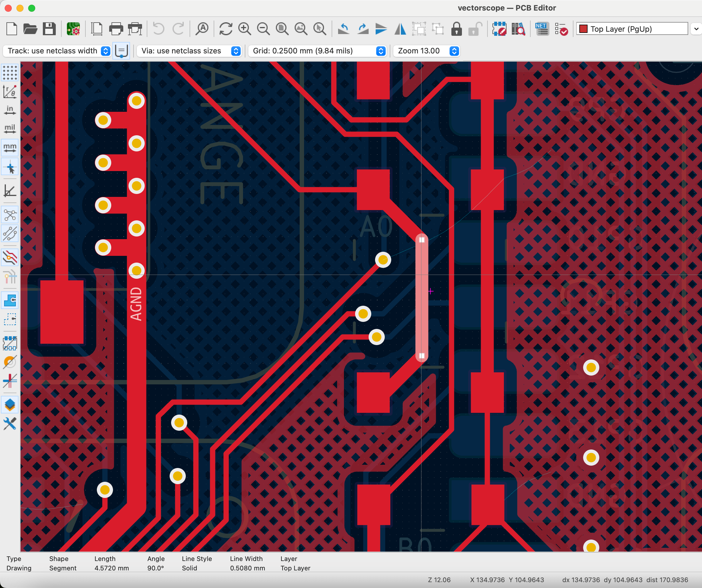Viewport: 702px width, 588px height.
Task: Open the Zoom 13.00 dropdown
Action: click(x=426, y=51)
